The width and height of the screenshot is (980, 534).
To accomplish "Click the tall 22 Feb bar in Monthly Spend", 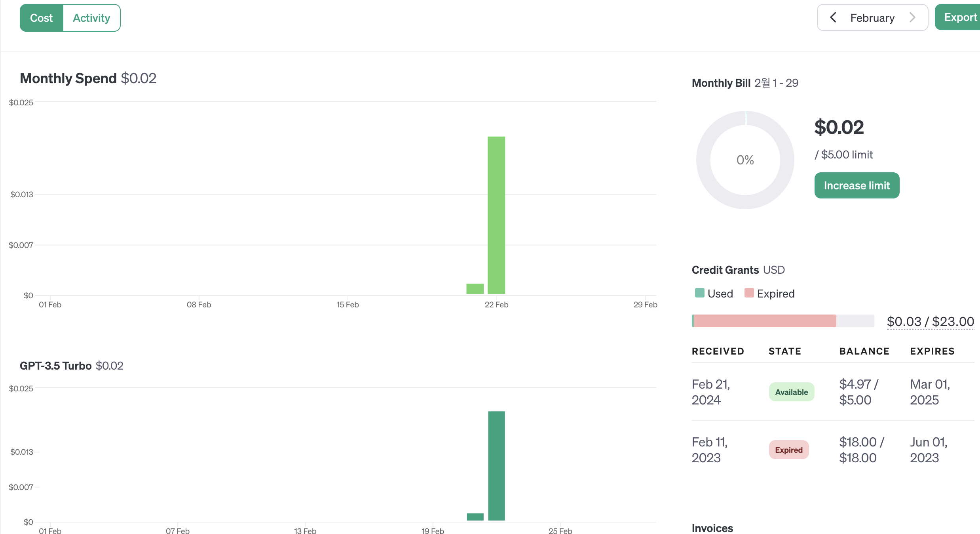I will click(x=496, y=215).
